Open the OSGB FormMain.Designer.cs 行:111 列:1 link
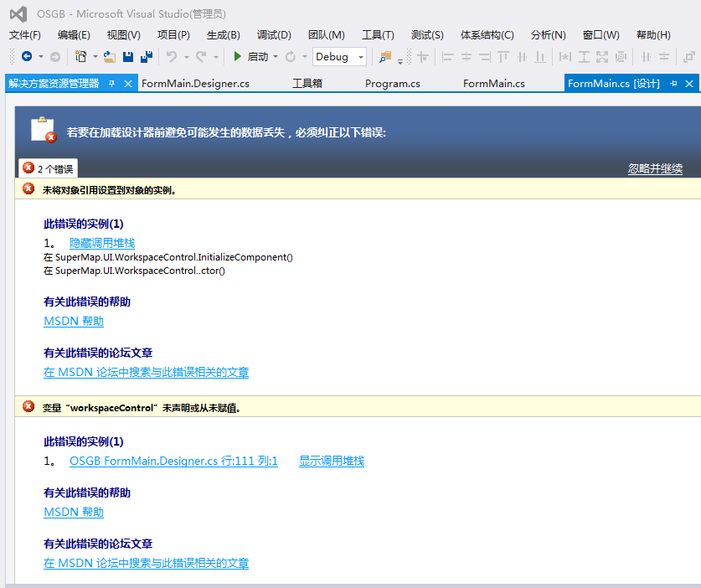This screenshot has width=701, height=588. pos(173,461)
